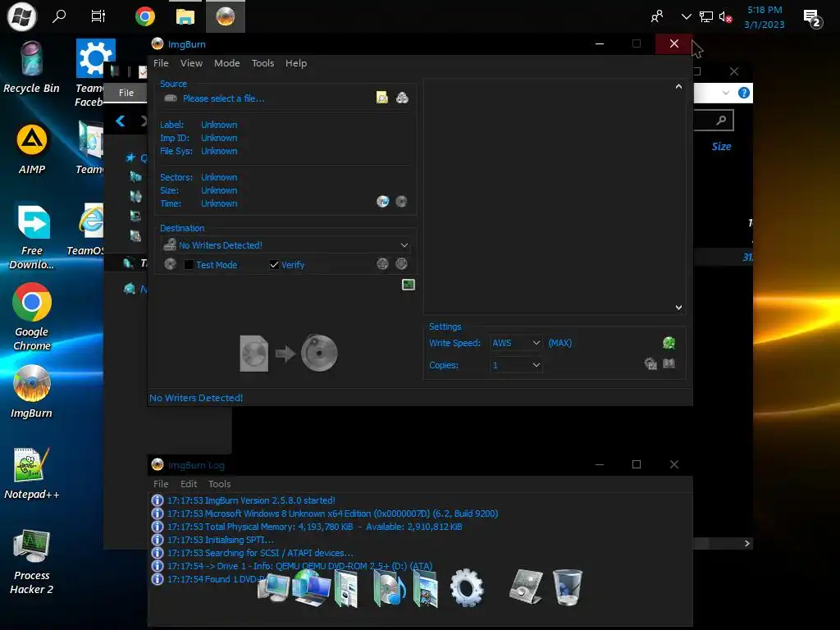
Task: Launch Chrome from the taskbar
Action: point(144,16)
